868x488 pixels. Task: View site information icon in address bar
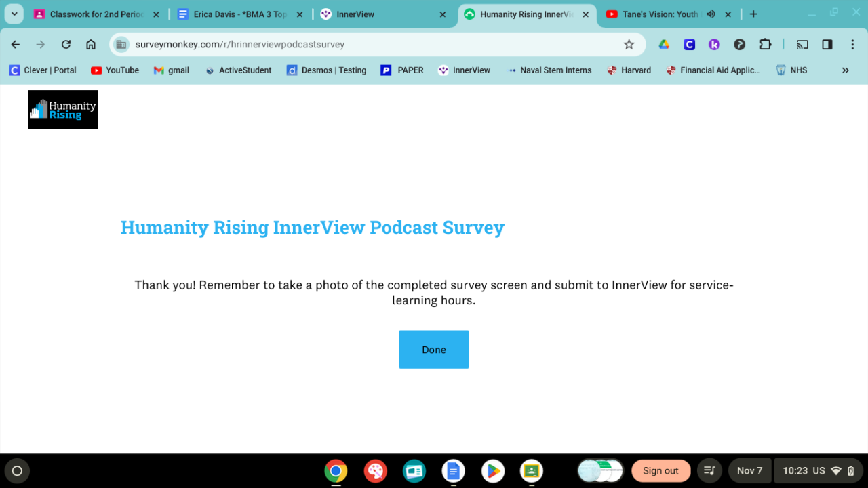point(121,45)
